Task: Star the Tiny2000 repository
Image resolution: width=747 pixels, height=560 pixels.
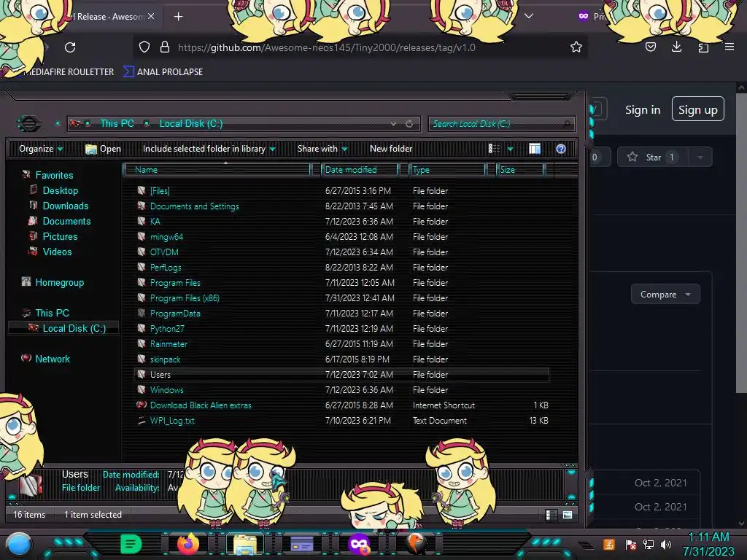Action: pyautogui.click(x=653, y=157)
